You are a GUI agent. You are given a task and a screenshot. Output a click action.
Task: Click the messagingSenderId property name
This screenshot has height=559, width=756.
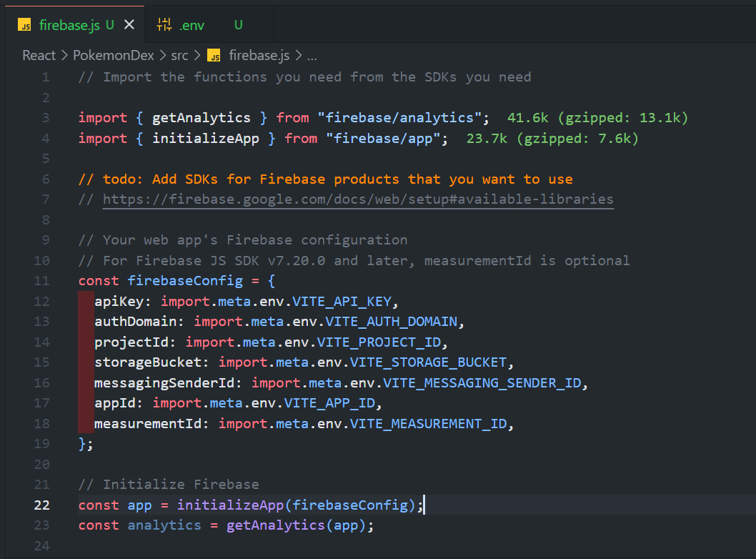point(164,383)
